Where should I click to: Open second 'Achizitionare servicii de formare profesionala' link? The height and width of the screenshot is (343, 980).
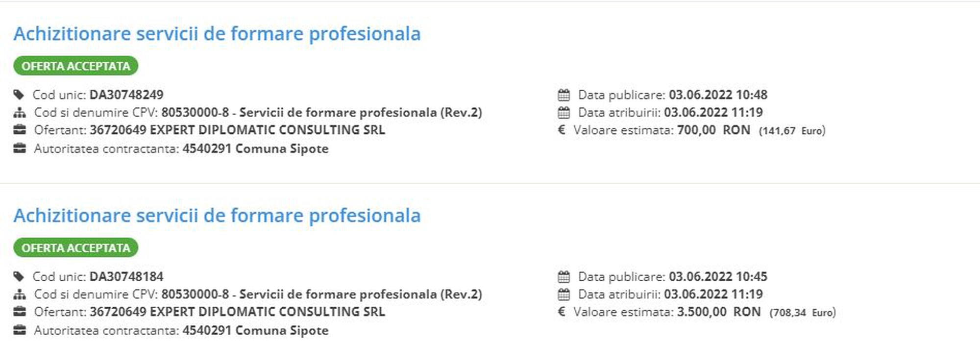coord(217,216)
